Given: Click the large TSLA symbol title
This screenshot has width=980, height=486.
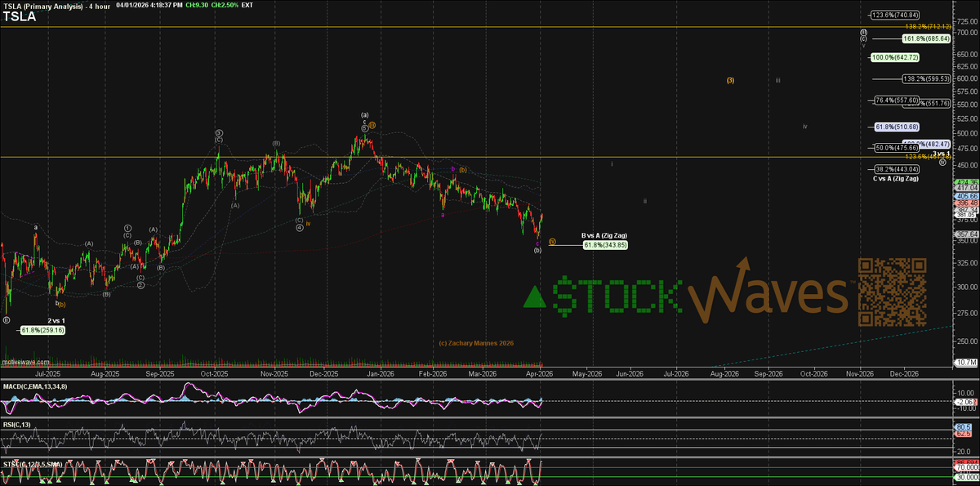Looking at the screenshot, I should pos(19,16).
